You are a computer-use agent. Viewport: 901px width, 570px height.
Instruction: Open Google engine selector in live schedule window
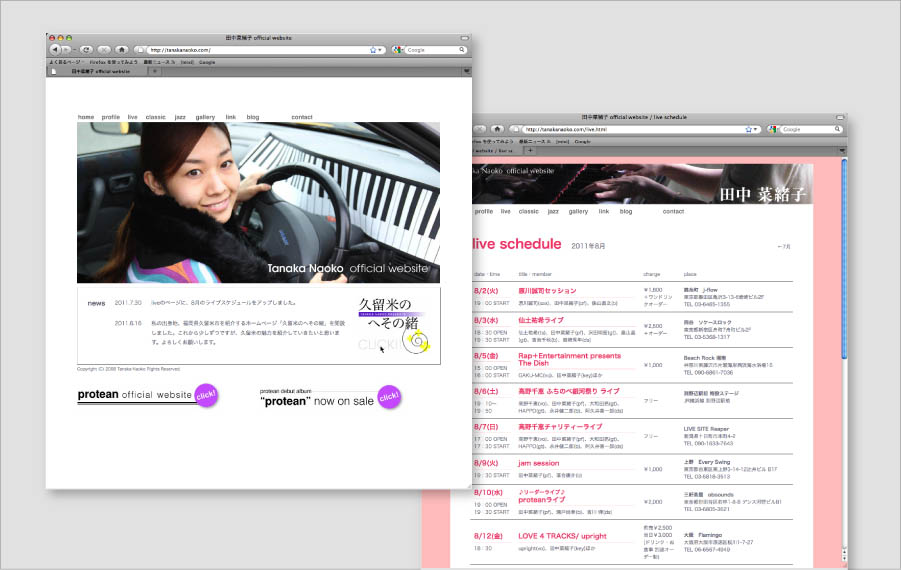(x=773, y=129)
